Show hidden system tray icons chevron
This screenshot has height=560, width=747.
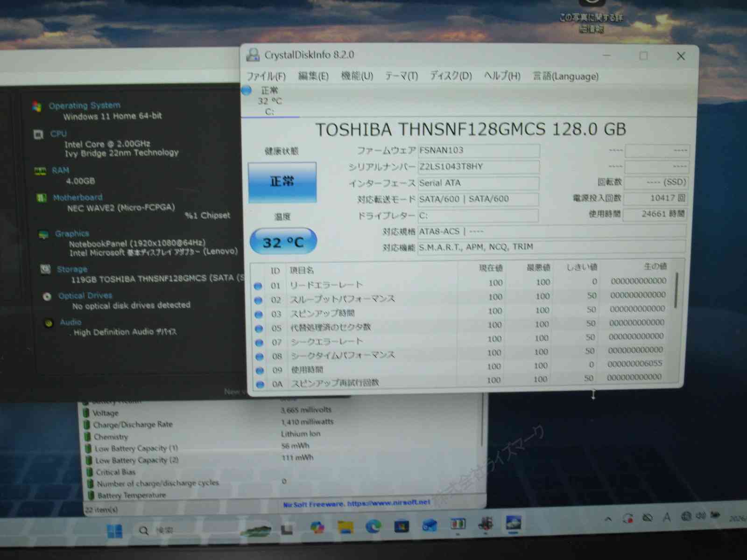(608, 518)
